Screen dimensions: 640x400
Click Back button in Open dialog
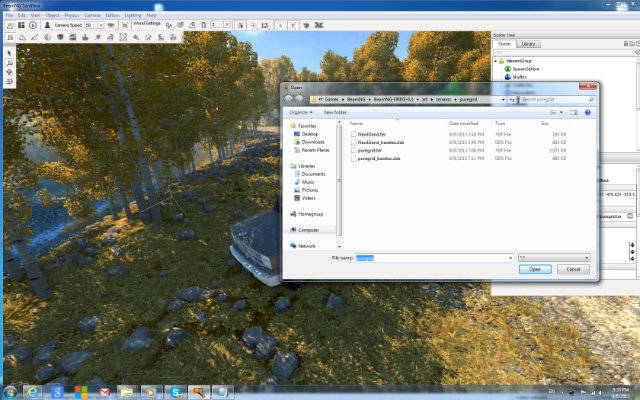coord(289,99)
